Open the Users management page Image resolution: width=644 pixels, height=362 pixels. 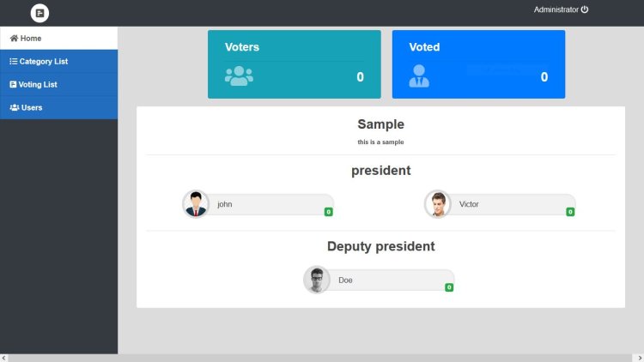(x=32, y=108)
